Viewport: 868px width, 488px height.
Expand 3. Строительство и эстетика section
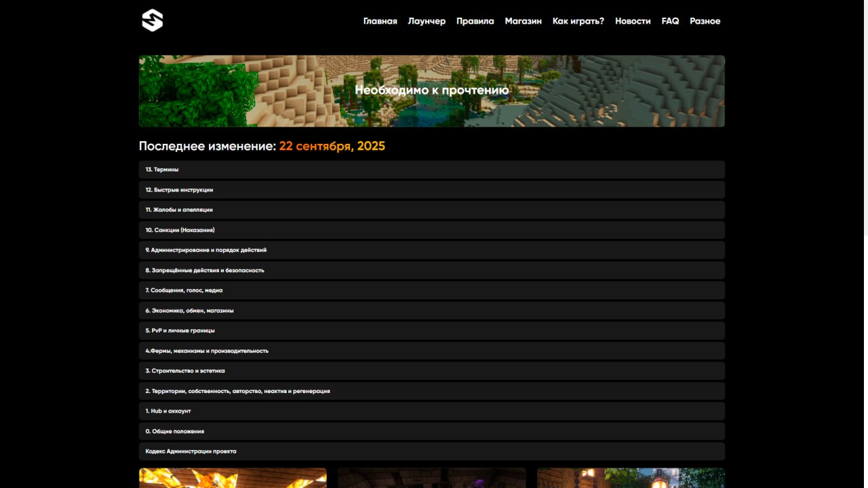431,371
